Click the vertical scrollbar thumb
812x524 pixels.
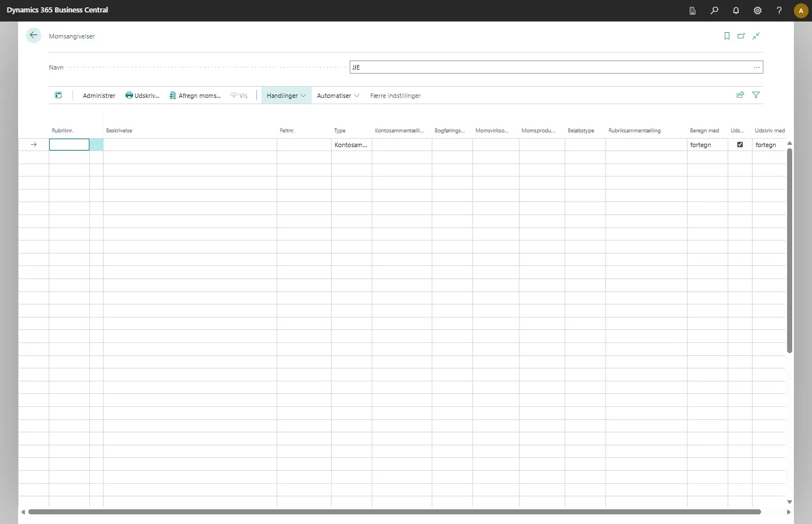pos(789,250)
